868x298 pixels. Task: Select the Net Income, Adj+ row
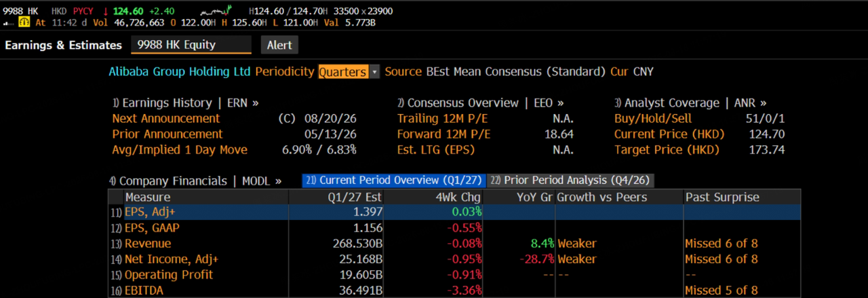pyautogui.click(x=454, y=259)
